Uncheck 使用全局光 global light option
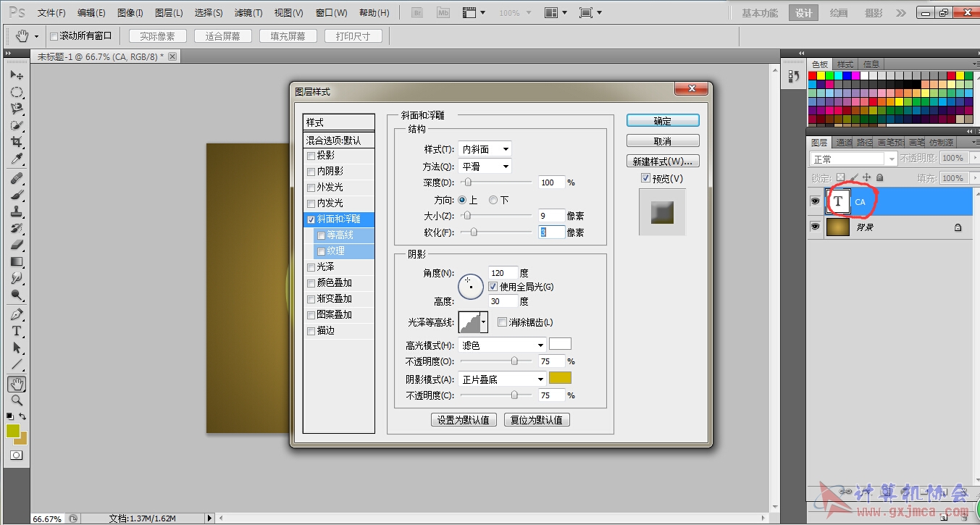Image resolution: width=980 pixels, height=525 pixels. click(493, 287)
